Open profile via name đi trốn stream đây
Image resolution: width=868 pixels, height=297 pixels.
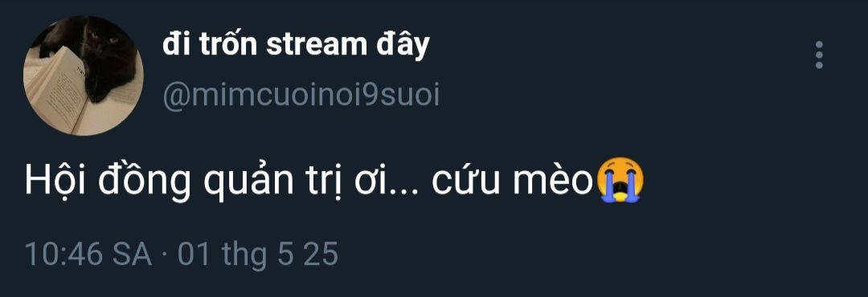pos(296,45)
